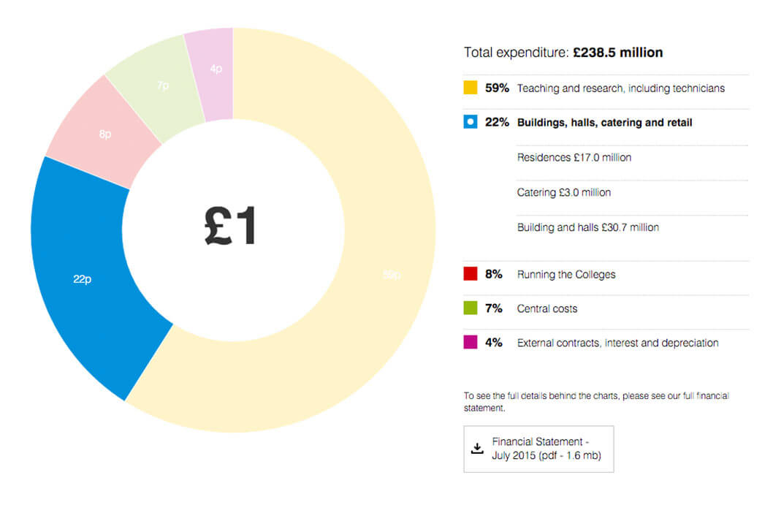The height and width of the screenshot is (532, 773).
Task: Click the light green 7p donut segment
Action: (161, 86)
